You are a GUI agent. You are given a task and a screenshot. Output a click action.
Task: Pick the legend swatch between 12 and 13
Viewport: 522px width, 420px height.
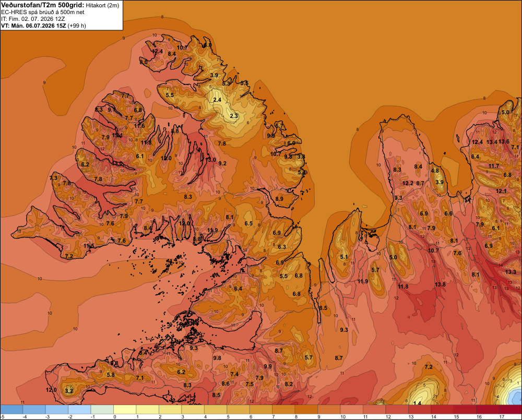coord(397,410)
